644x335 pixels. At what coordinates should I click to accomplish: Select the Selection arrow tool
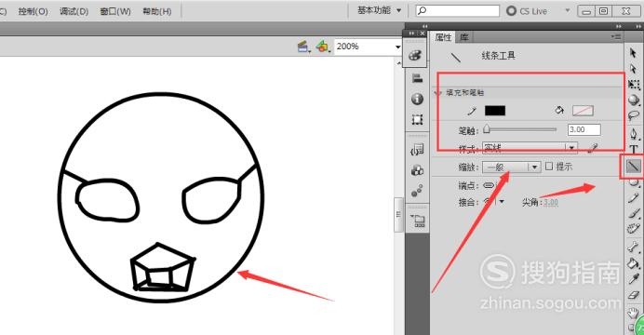click(633, 52)
